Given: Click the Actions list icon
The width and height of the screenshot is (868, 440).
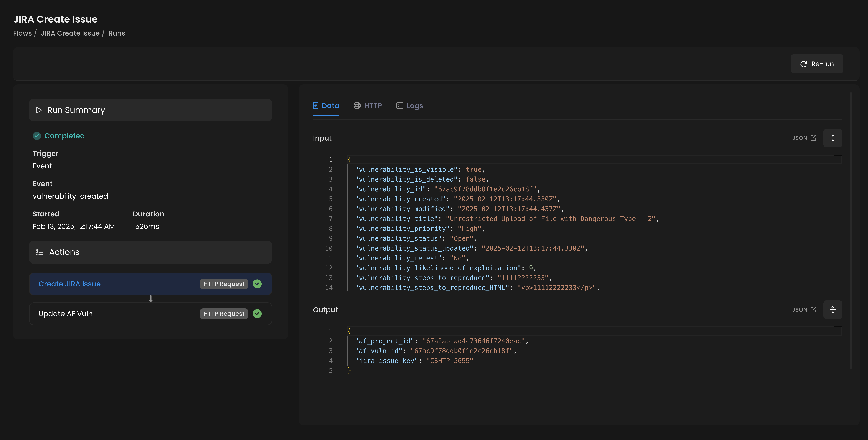Looking at the screenshot, I should click(x=40, y=252).
